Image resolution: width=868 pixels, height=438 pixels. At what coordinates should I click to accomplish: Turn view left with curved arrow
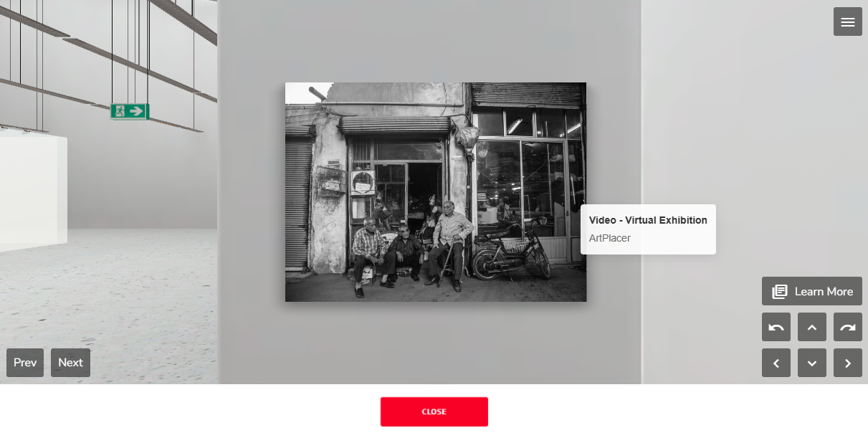click(776, 327)
